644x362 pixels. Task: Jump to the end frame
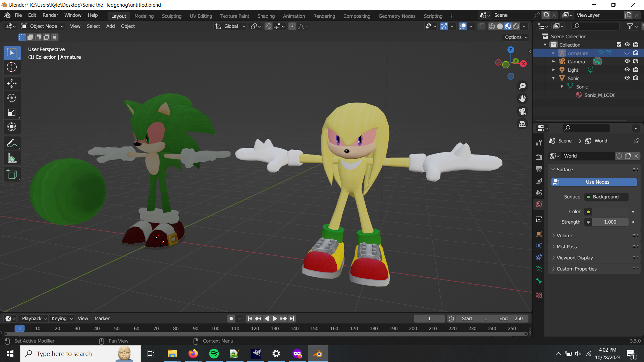tap(292, 319)
